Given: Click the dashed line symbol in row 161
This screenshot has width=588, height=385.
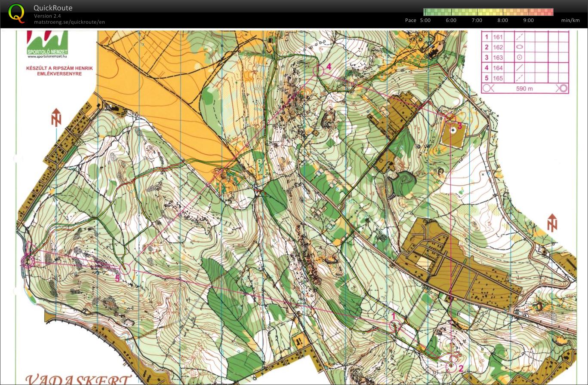Looking at the screenshot, I should click(x=520, y=37).
